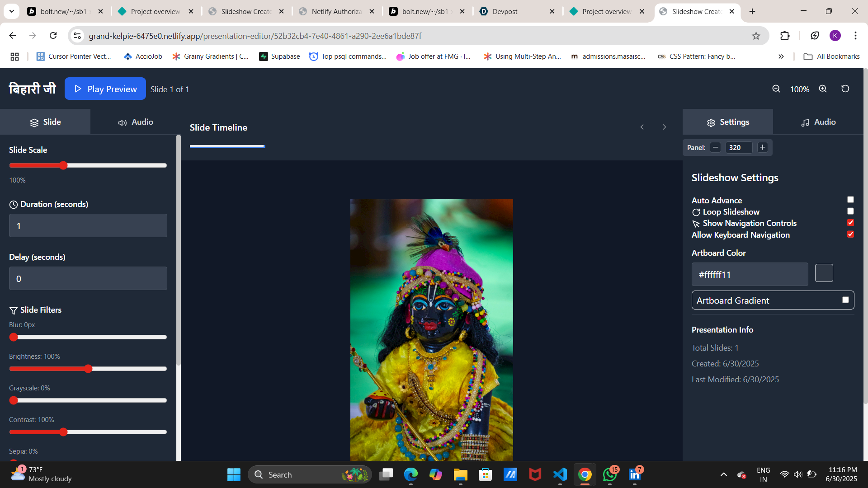Increase panel width with plus button
The image size is (868, 488).
pos(763,147)
